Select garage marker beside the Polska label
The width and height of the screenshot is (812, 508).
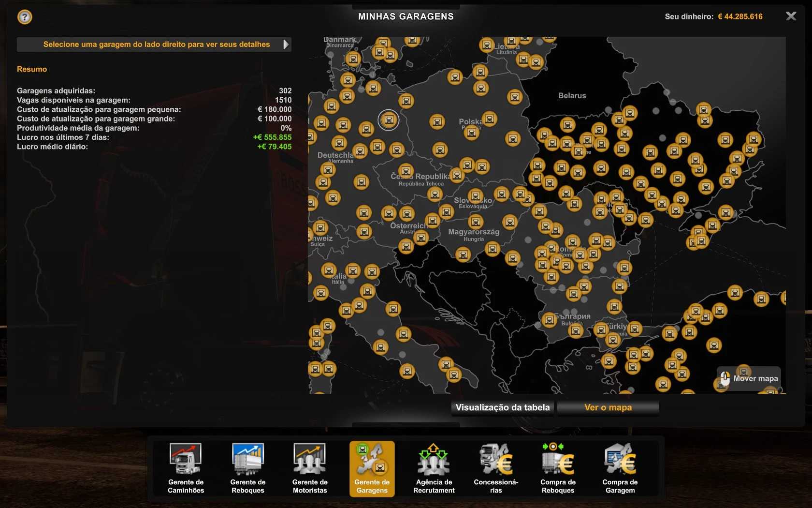coord(489,119)
